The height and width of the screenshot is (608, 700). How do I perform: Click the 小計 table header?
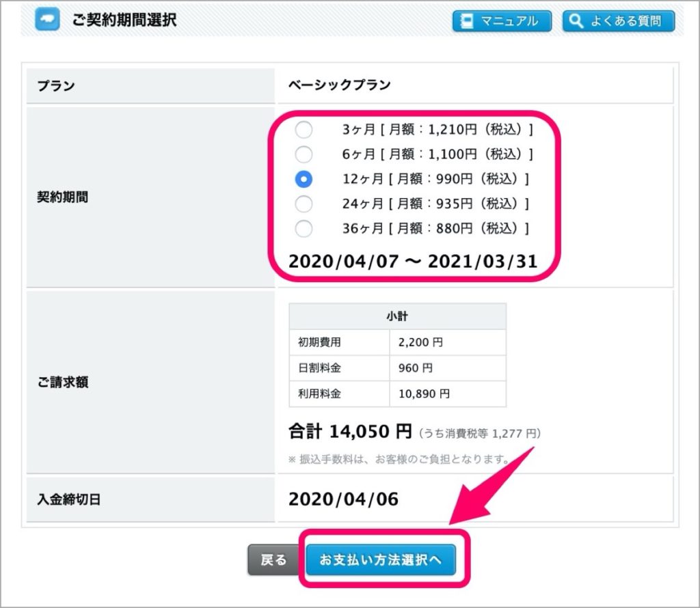pyautogui.click(x=397, y=316)
